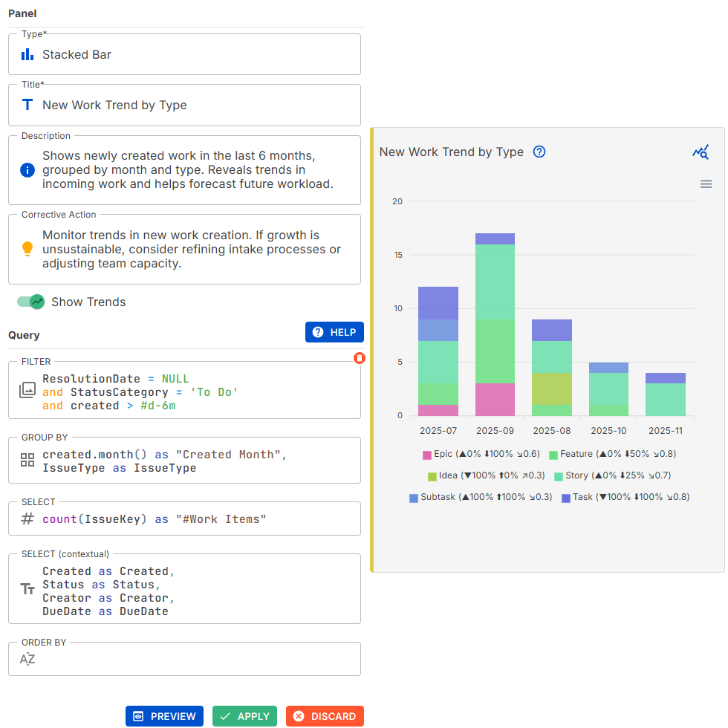Click the Idea legend color swatch
This screenshot has width=728, height=728.
tap(432, 475)
